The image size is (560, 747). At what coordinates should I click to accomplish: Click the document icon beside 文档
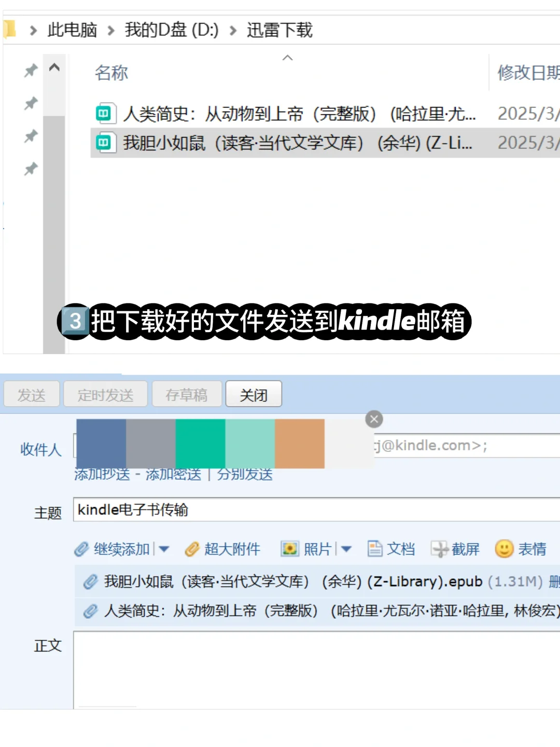374,549
